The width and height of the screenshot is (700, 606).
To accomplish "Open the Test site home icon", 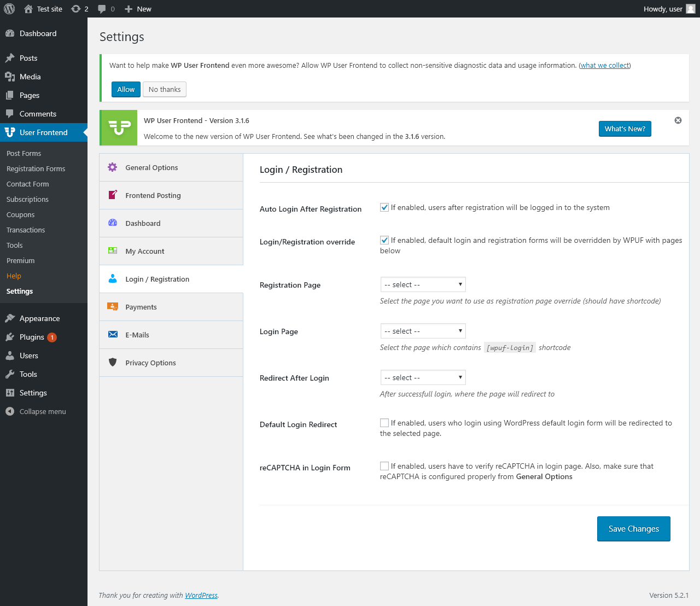I will point(28,9).
